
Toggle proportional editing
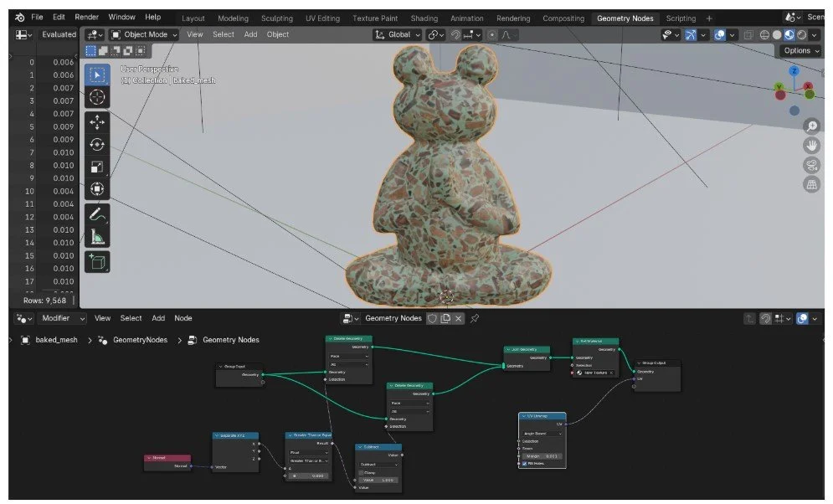pos(492,35)
